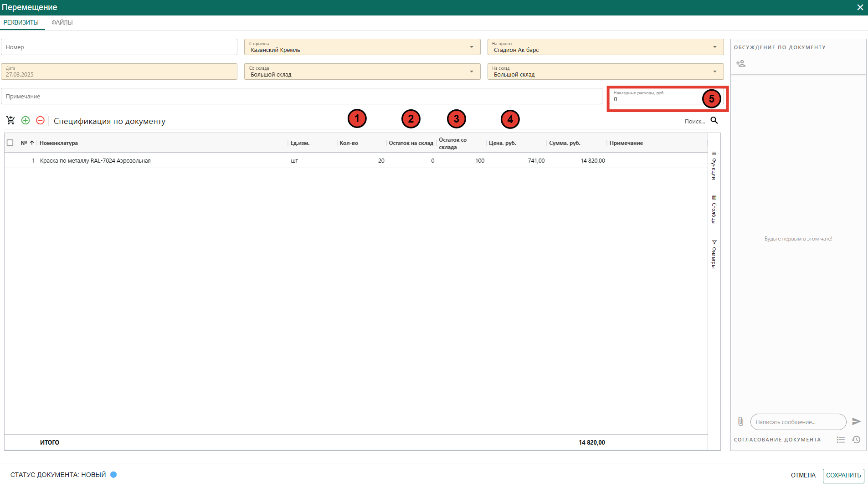Image resolution: width=868 pixels, height=487 pixels.
Task: Open approval list icon near Согласование документа
Action: [841, 440]
